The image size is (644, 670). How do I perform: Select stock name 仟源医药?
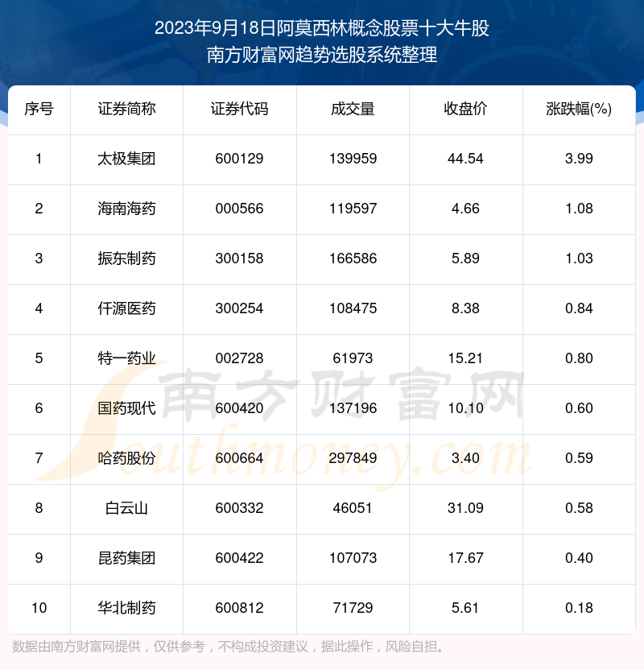click(126, 308)
